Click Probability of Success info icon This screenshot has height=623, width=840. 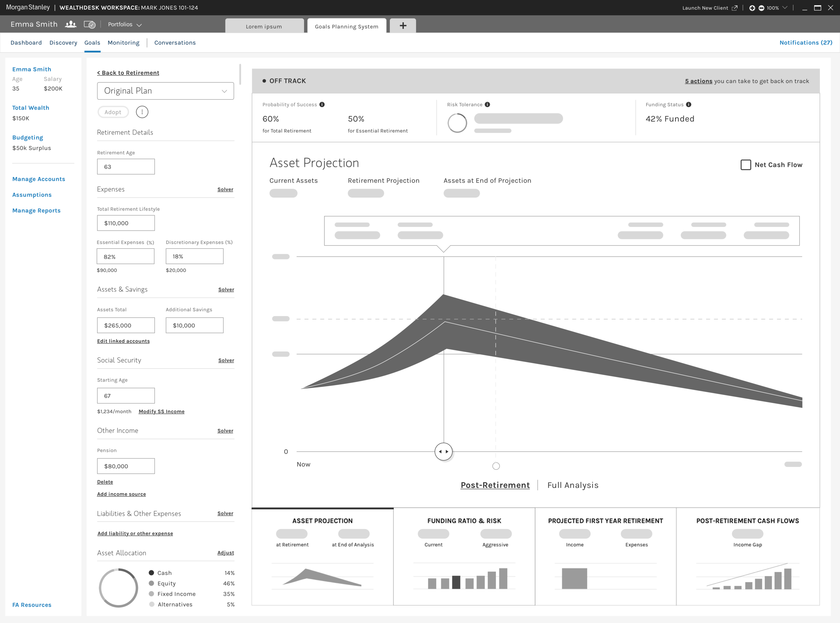(322, 104)
